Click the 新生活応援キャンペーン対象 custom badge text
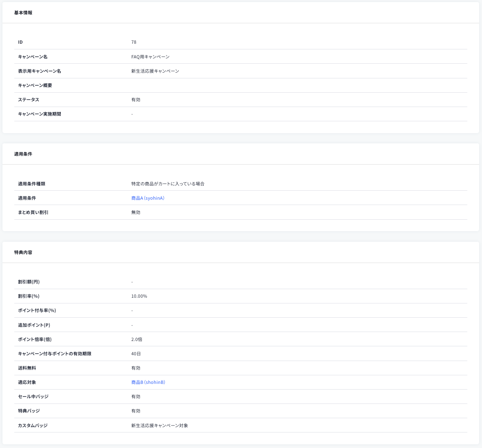Viewport: 482px width, 448px height. click(160, 426)
